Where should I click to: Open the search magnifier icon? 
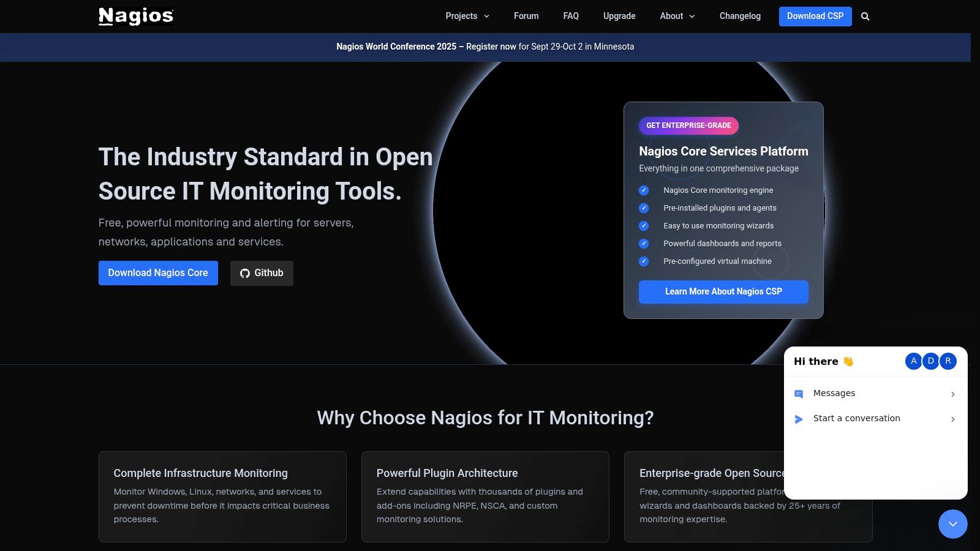[865, 17]
